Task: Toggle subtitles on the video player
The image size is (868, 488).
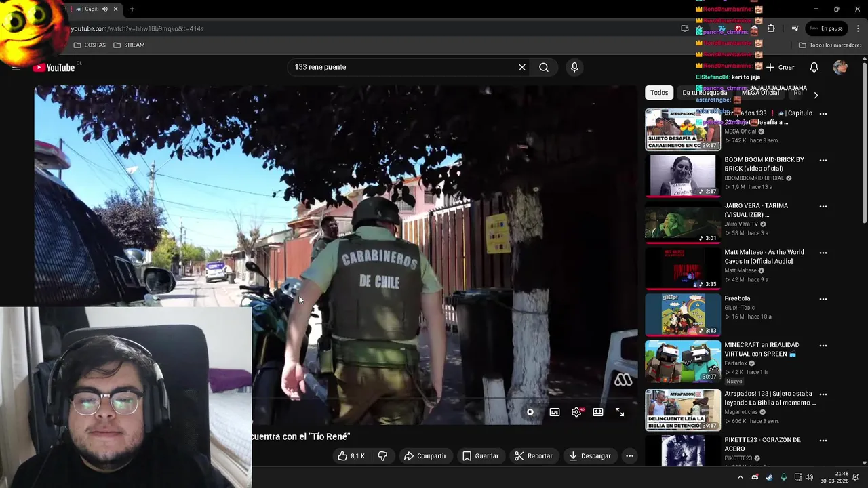Action: point(555,412)
